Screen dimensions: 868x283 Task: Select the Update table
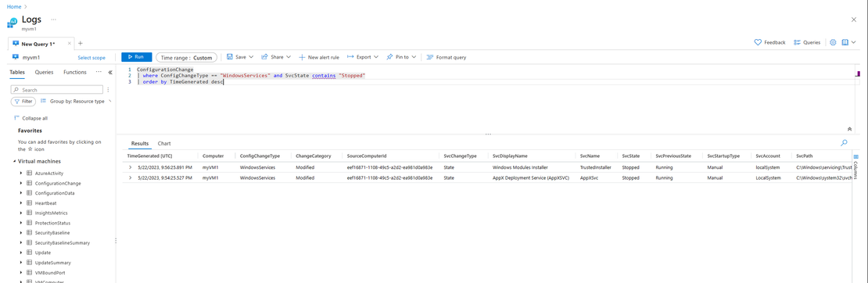click(x=43, y=253)
